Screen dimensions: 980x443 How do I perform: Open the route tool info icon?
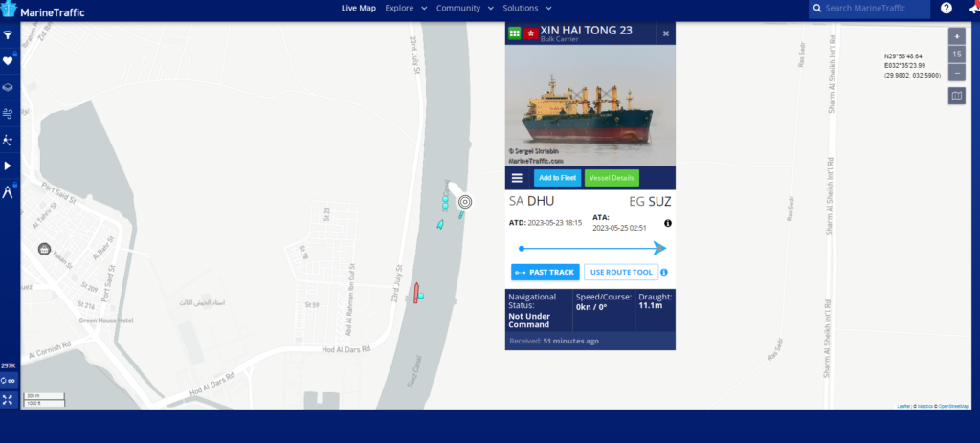664,273
